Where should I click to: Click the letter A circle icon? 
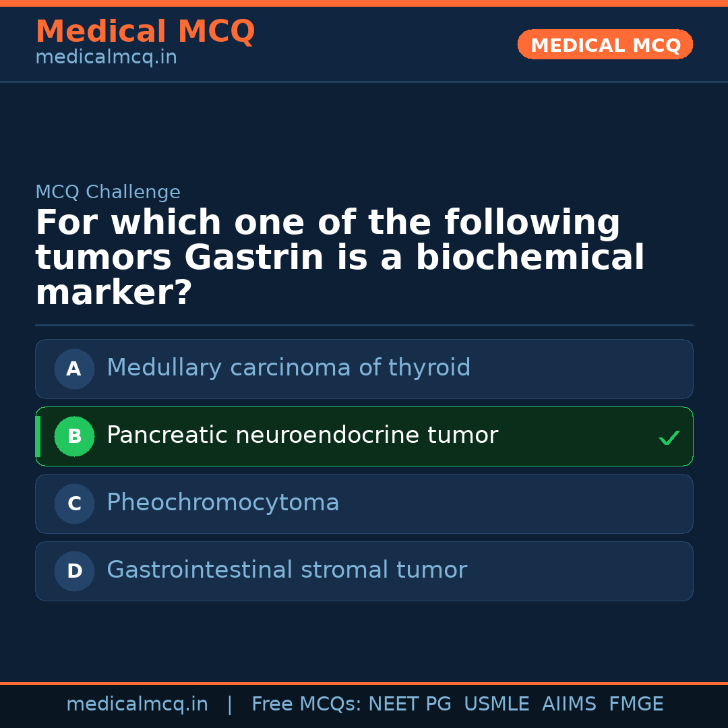74,369
